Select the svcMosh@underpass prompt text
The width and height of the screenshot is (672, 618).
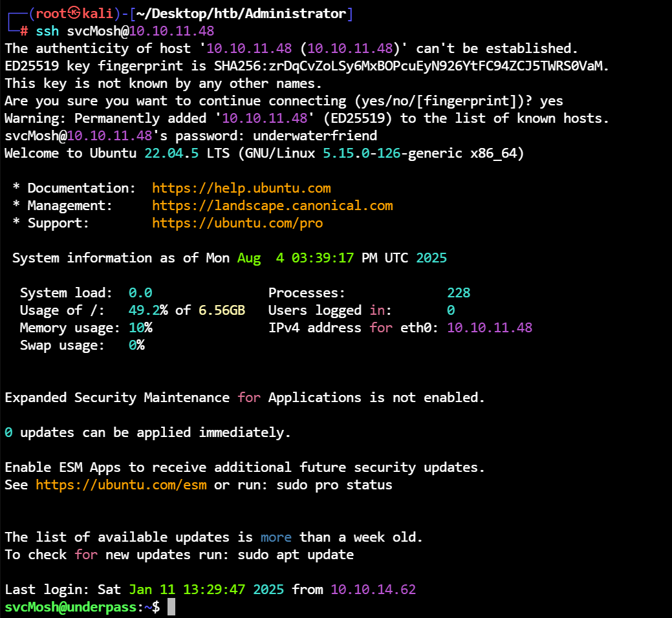click(70, 607)
